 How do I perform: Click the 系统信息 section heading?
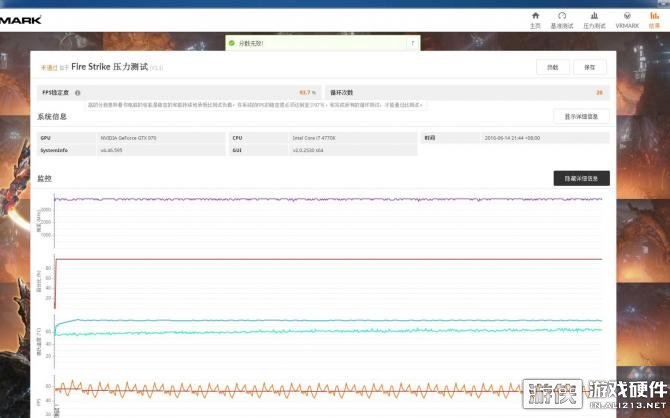[52, 116]
